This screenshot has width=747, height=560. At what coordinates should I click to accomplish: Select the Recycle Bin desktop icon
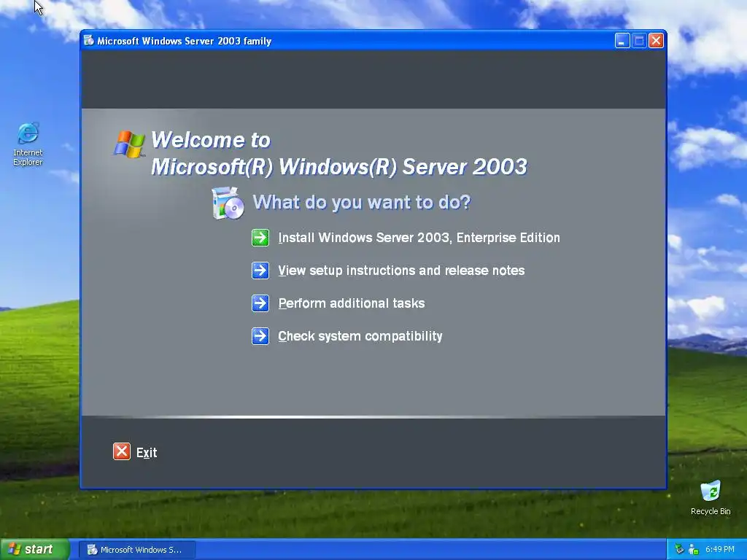pos(711,498)
